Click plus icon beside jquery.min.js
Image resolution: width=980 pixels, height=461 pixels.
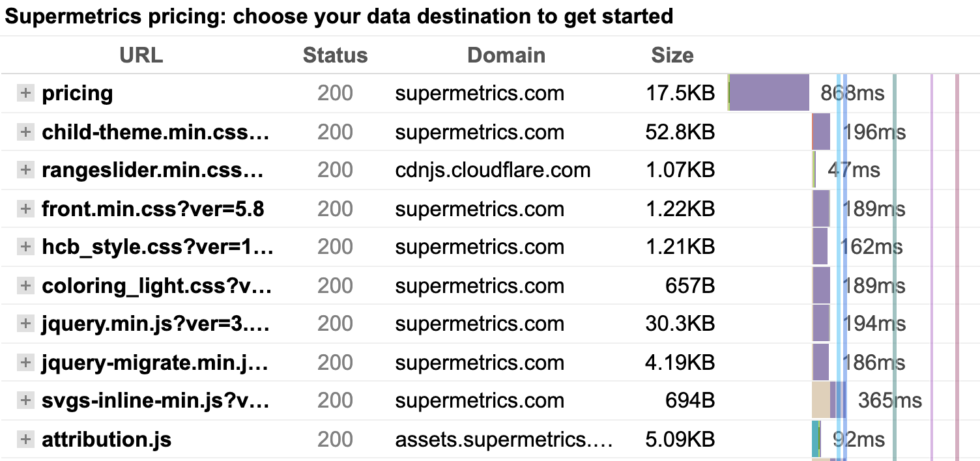tap(25, 324)
